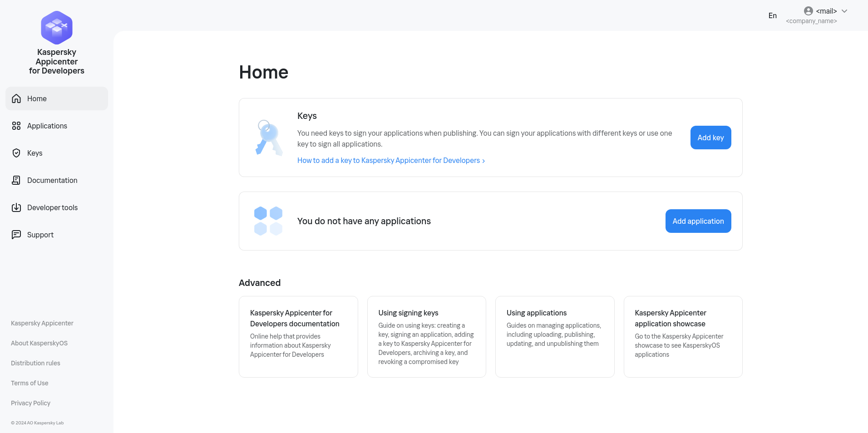Image resolution: width=868 pixels, height=433 pixels.
Task: Click the Keys shield icon in sidebar
Action: [16, 153]
